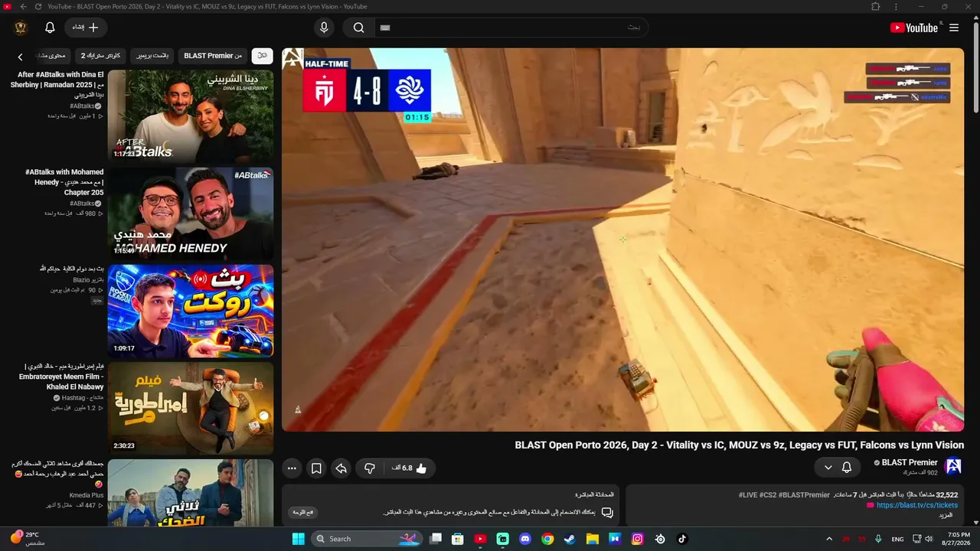Select the 'All' filter chip
980x551 pixels.
262,56
